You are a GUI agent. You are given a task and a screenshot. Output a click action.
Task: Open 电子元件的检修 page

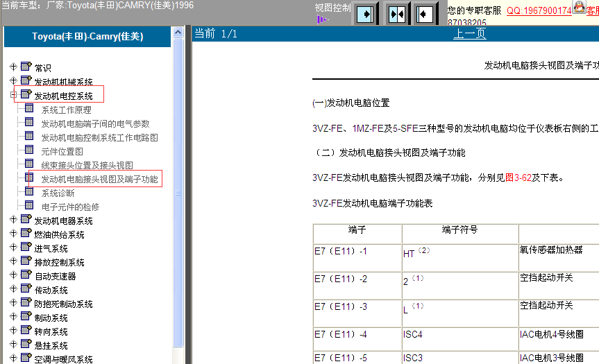coord(70,207)
